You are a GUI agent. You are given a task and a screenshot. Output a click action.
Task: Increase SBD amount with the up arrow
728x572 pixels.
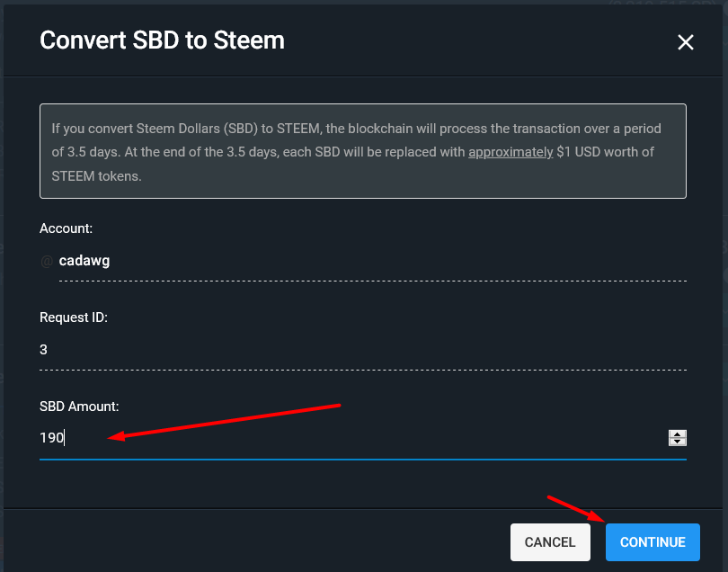coord(678,434)
